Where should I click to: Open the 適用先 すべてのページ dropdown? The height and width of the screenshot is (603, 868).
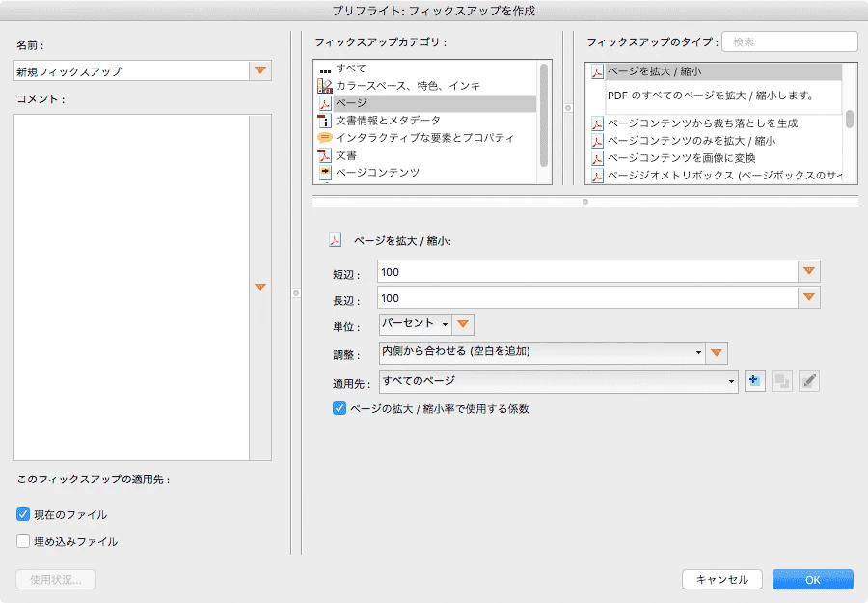pos(558,381)
